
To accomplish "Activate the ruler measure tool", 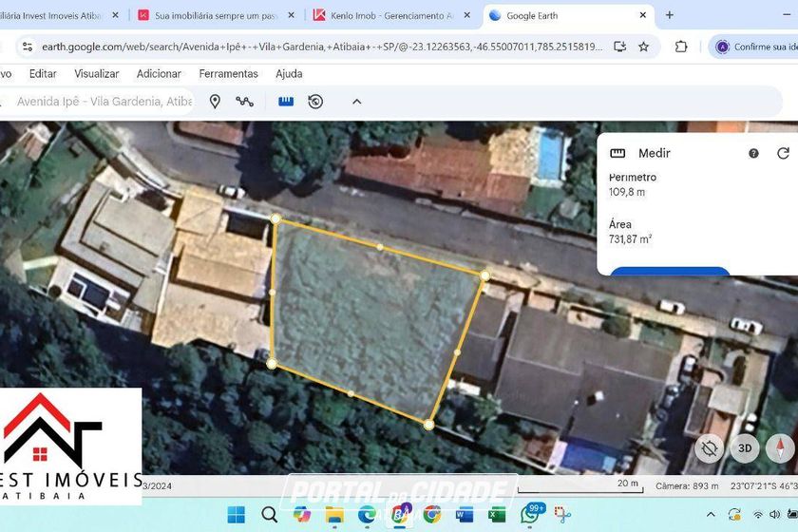I will [x=286, y=102].
